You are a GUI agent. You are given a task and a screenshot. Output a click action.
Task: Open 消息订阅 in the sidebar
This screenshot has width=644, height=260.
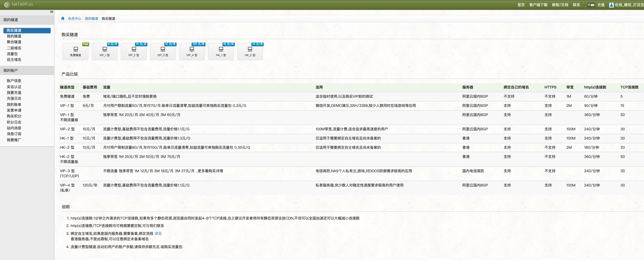tap(14, 134)
